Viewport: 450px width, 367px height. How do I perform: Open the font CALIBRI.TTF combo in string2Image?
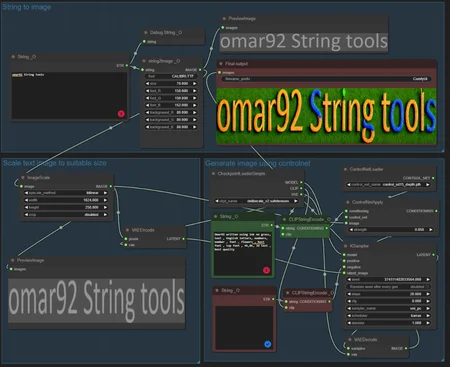[x=171, y=76]
